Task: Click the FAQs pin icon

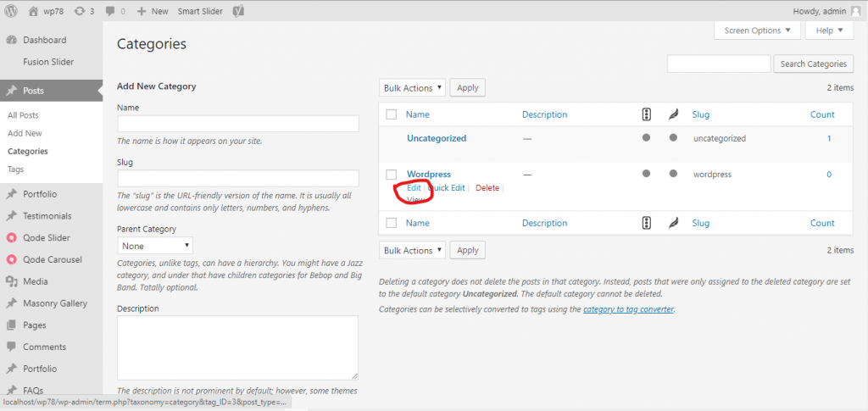Action: pos(12,390)
